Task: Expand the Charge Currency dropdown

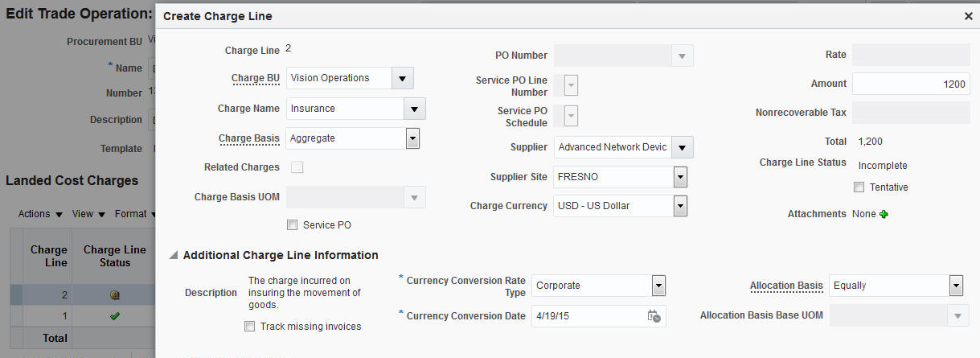Action: click(680, 206)
